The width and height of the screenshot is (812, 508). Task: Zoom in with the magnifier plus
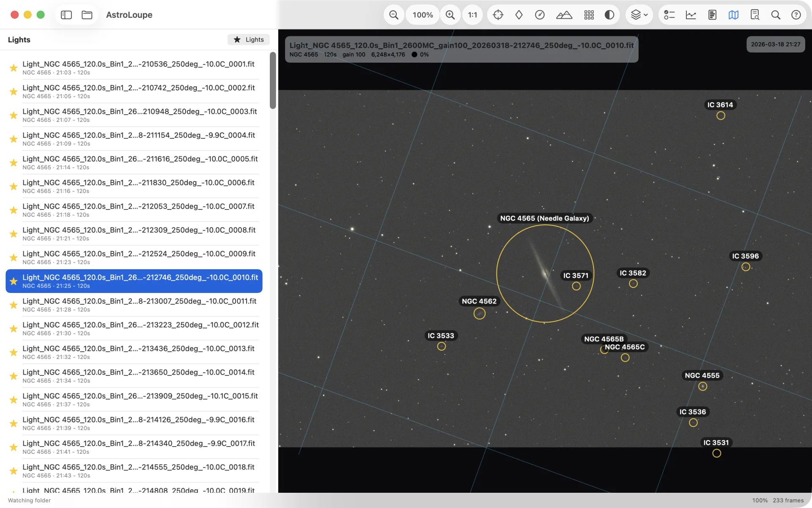(450, 15)
